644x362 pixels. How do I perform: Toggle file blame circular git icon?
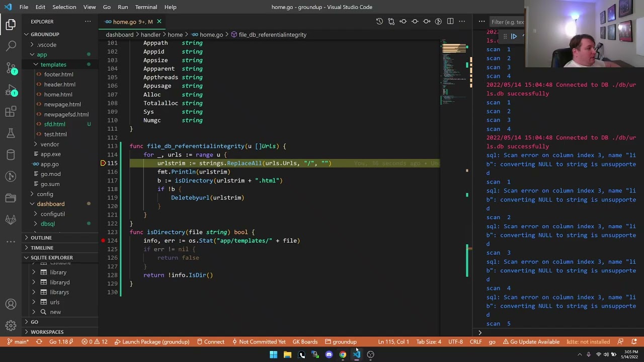438,22
